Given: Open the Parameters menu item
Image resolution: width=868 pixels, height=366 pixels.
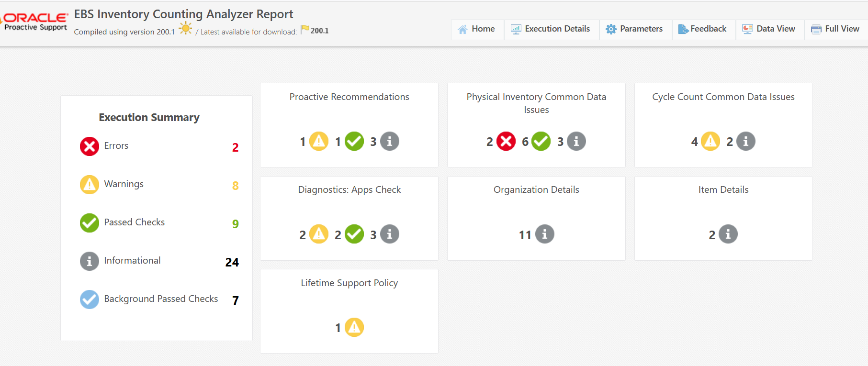Looking at the screenshot, I should point(635,29).
